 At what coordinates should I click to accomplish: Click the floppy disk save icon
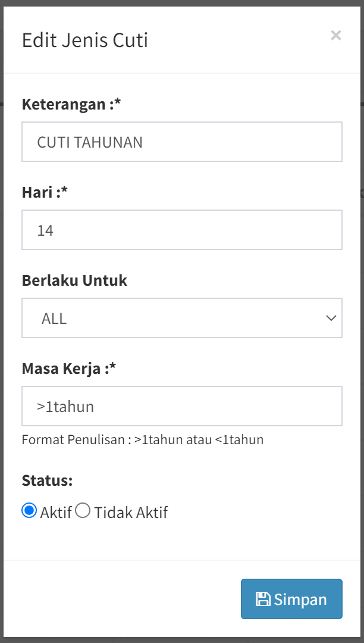tap(263, 599)
